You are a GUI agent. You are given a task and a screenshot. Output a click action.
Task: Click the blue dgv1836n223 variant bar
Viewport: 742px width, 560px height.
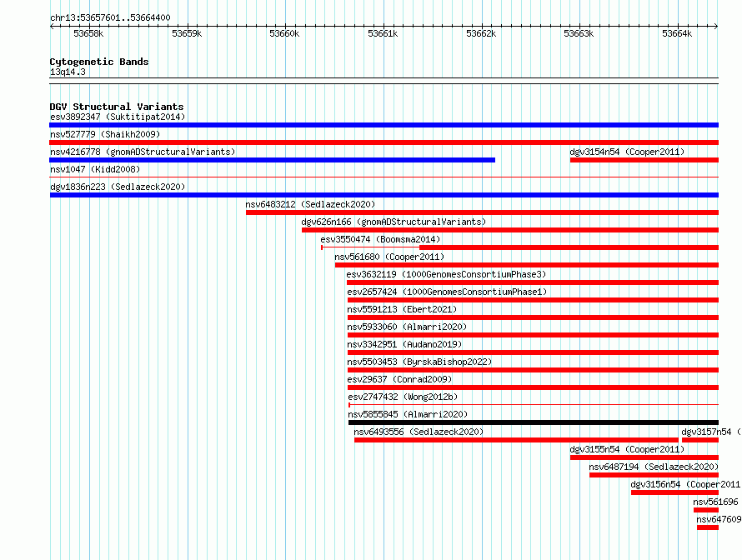click(384, 195)
